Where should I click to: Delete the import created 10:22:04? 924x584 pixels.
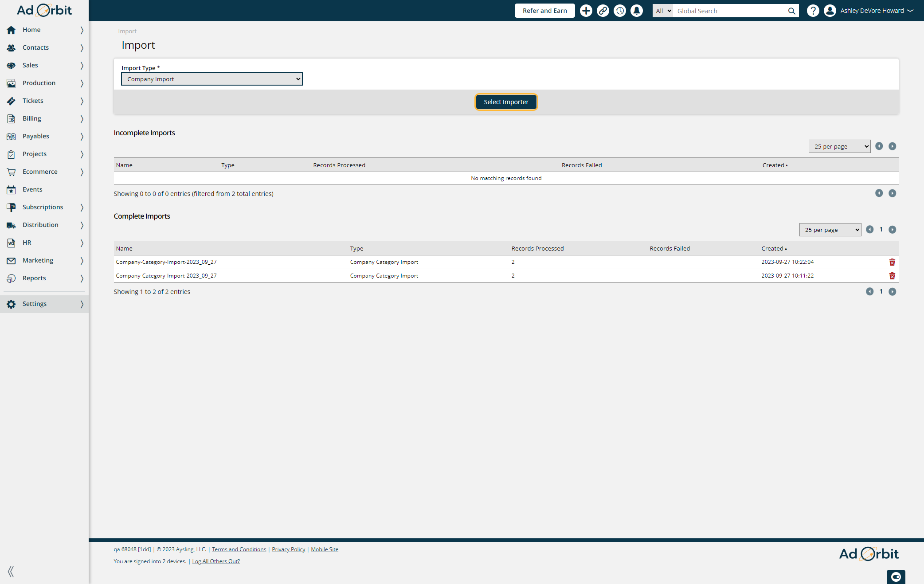[892, 262]
